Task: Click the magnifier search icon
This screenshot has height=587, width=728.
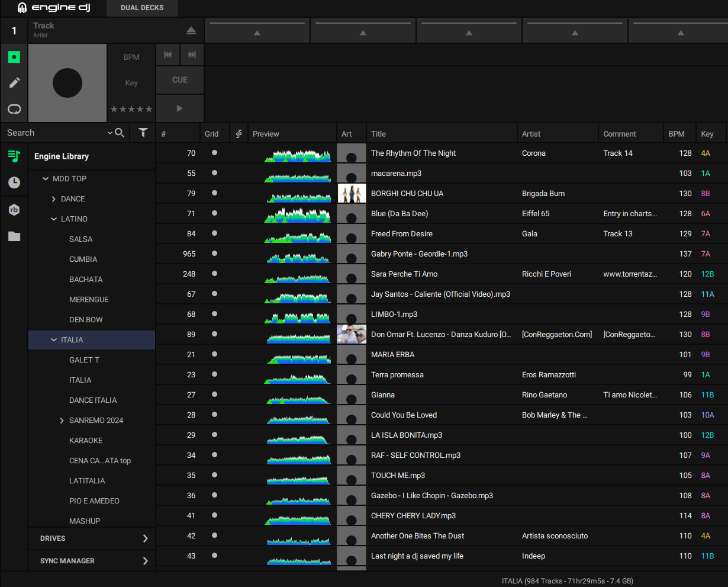Action: pyautogui.click(x=120, y=133)
